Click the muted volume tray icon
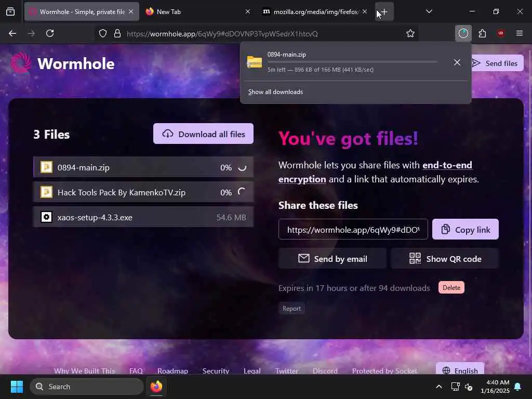 [469, 387]
